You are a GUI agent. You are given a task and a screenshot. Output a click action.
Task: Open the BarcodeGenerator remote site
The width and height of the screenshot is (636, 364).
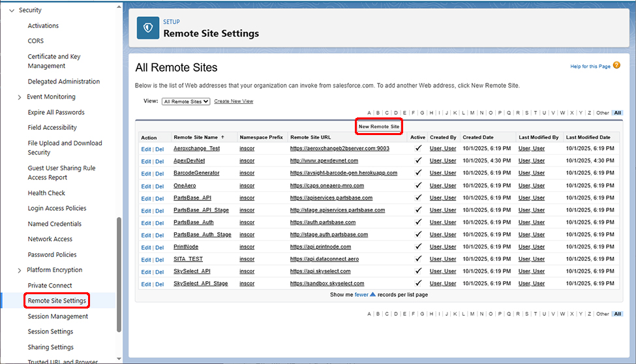[x=196, y=173]
